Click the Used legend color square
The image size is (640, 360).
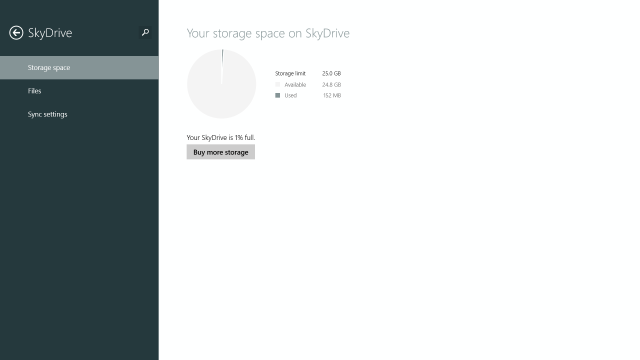pyautogui.click(x=278, y=96)
